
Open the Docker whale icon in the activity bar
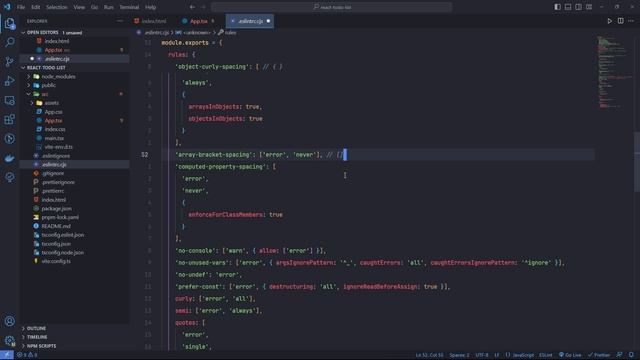[x=9, y=158]
